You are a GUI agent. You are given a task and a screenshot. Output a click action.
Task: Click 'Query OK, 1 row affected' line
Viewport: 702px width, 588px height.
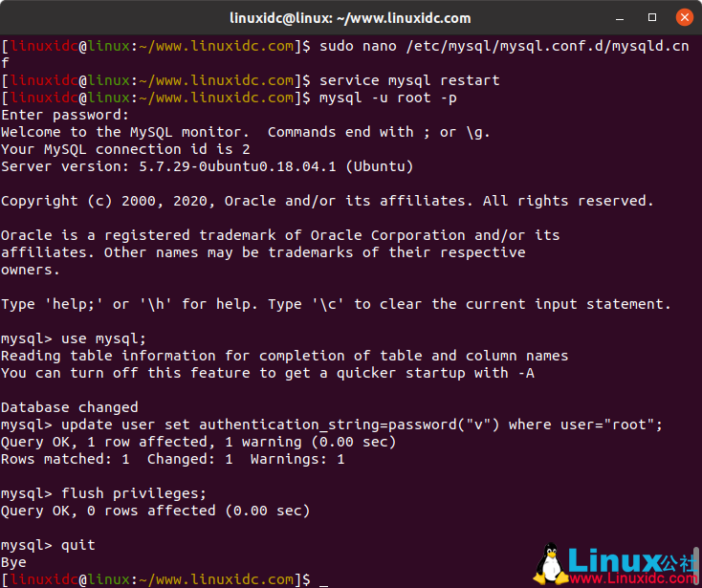tap(198, 442)
